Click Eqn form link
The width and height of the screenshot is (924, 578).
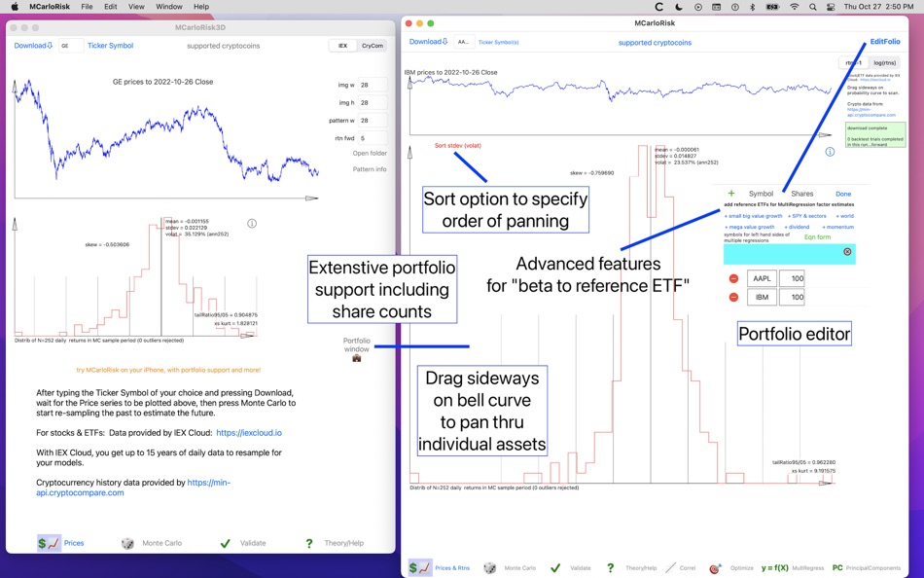pos(817,237)
